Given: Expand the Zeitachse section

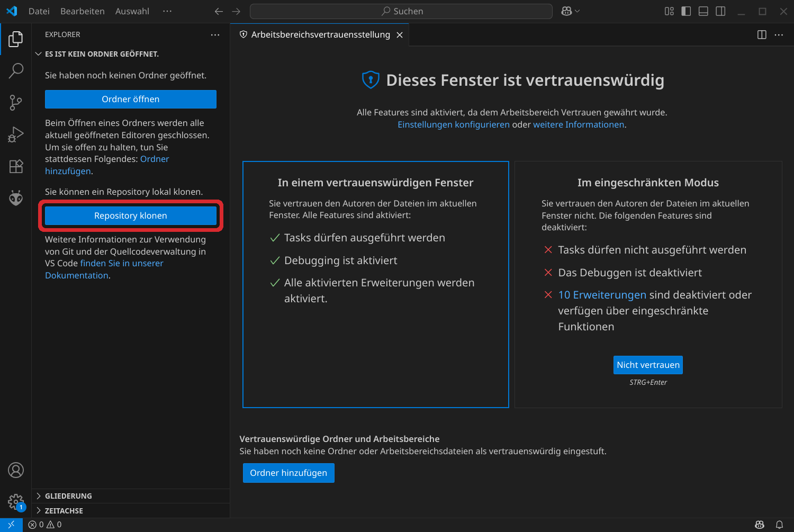Looking at the screenshot, I should [64, 511].
